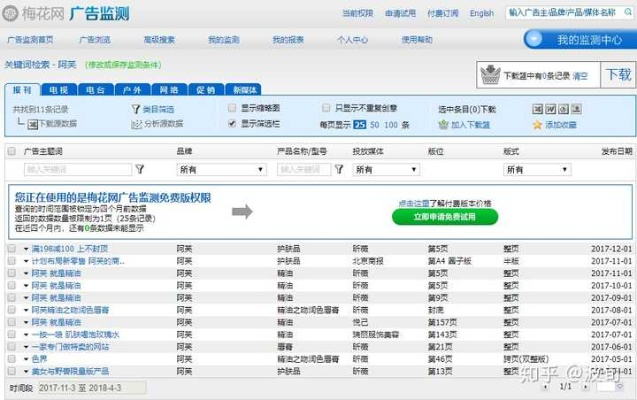637x400 pixels.
Task: Click the icon beside 下载源数据
Action: point(32,124)
